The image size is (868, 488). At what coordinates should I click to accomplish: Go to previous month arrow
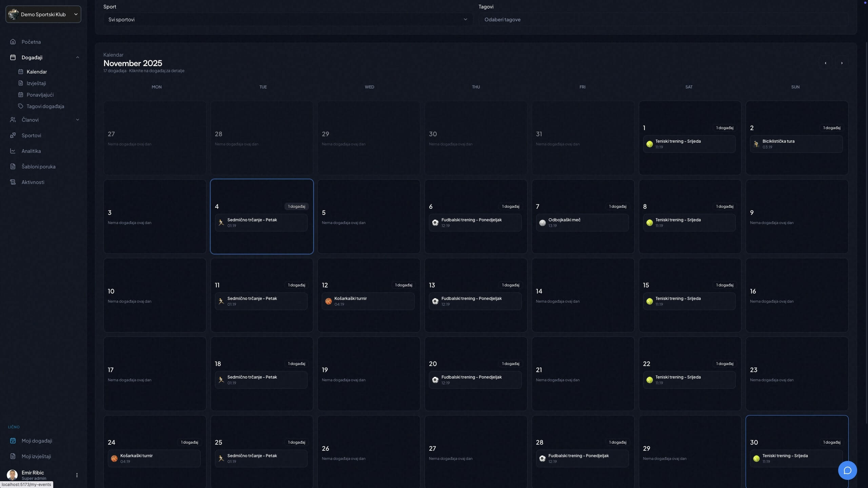click(825, 63)
